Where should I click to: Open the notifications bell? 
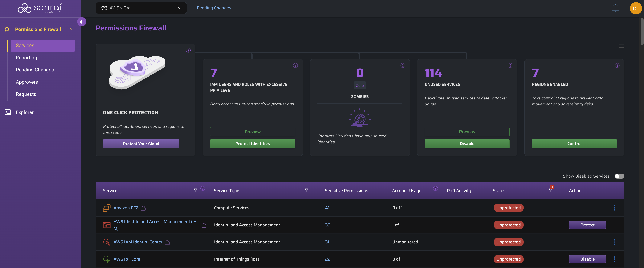[615, 8]
